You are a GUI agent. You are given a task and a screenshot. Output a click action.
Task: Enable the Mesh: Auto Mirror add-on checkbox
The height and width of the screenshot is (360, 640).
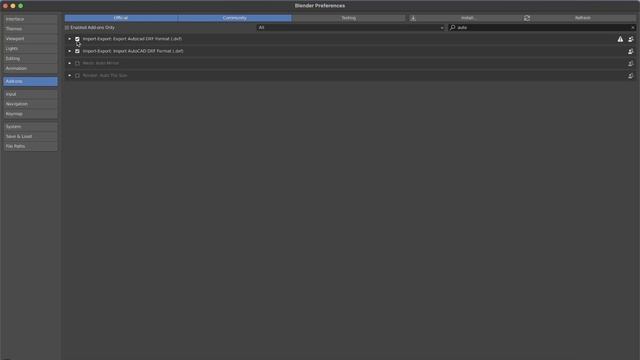77,64
